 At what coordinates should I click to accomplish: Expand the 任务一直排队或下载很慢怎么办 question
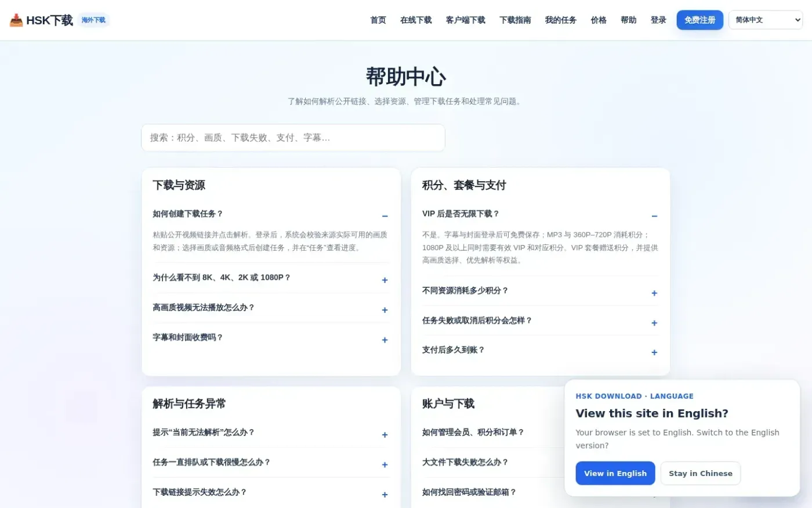tap(271, 463)
